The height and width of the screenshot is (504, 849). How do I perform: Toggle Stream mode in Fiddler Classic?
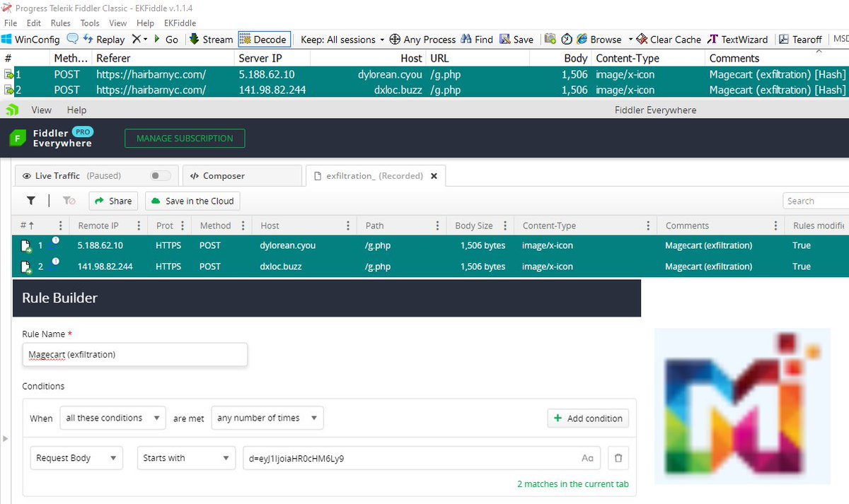pyautogui.click(x=211, y=40)
